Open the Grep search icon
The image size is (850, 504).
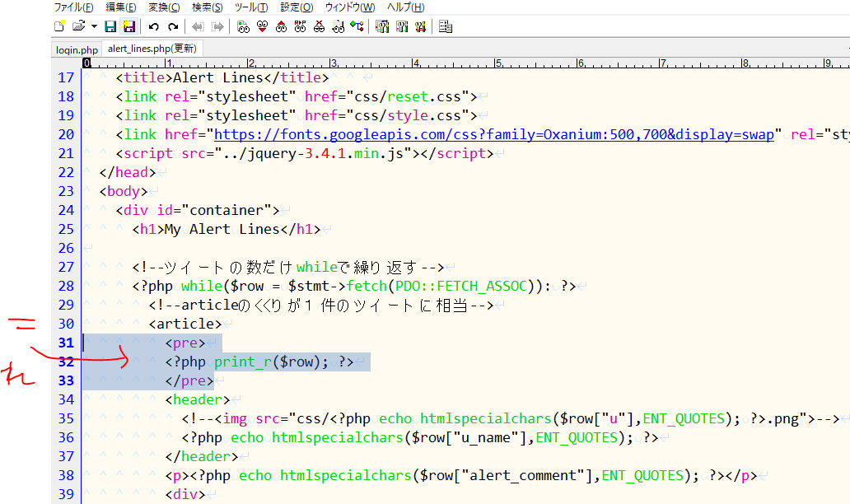339,26
